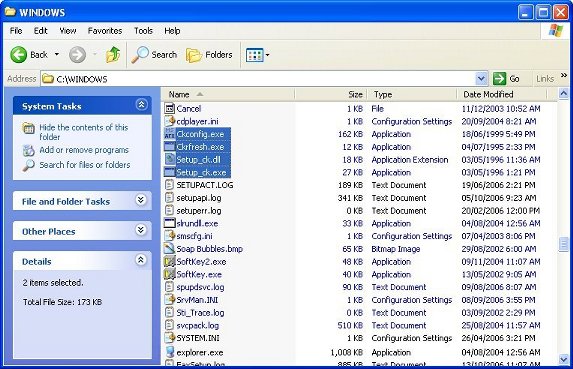Open the Search pane
Screen dimensions: 573x369
(x=154, y=55)
